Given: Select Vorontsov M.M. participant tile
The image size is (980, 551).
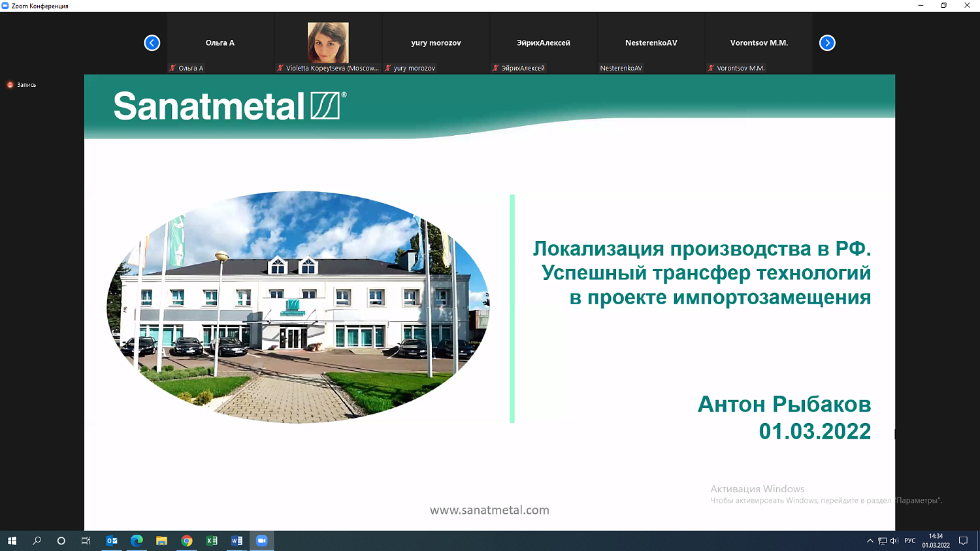Looking at the screenshot, I should (x=759, y=43).
